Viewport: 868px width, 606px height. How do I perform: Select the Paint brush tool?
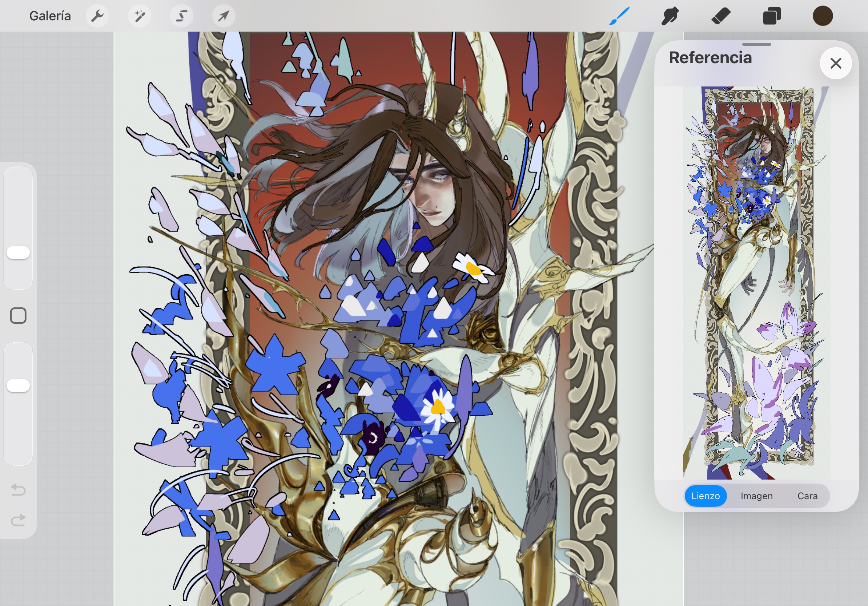(x=619, y=16)
